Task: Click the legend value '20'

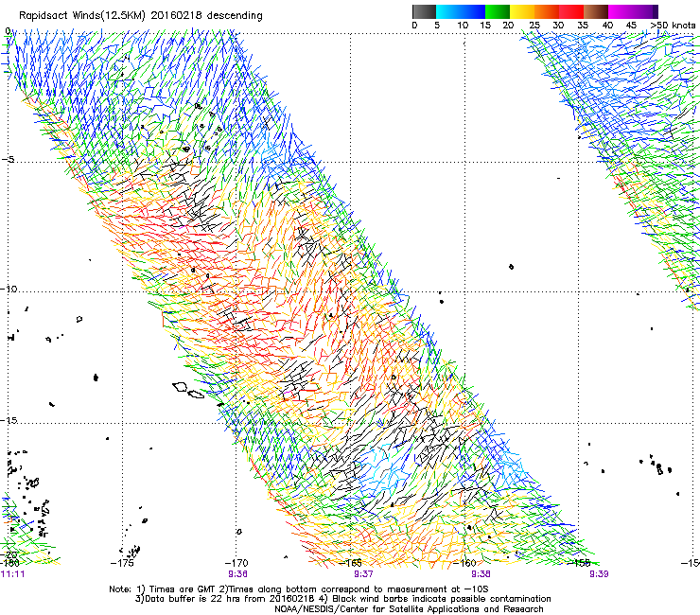Action: point(508,26)
